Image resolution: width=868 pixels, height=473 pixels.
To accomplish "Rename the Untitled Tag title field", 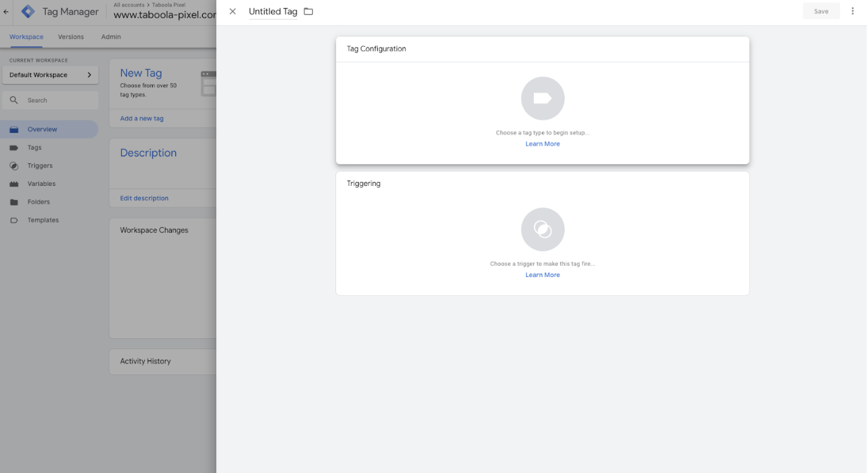I will (x=273, y=11).
